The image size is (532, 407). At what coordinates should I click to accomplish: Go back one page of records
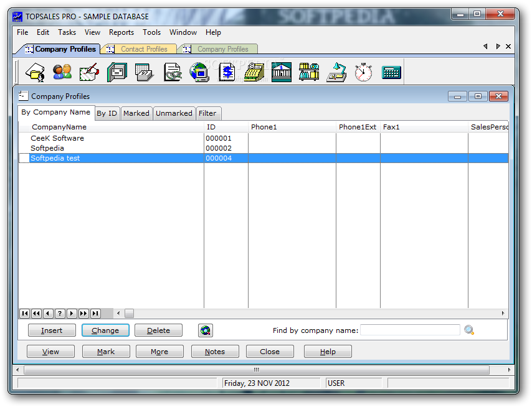(36, 314)
